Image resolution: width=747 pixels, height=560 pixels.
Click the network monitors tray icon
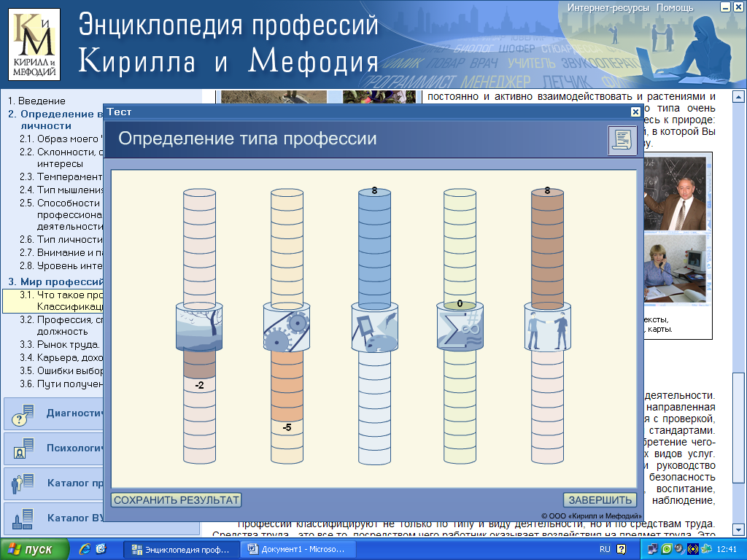tap(653, 549)
